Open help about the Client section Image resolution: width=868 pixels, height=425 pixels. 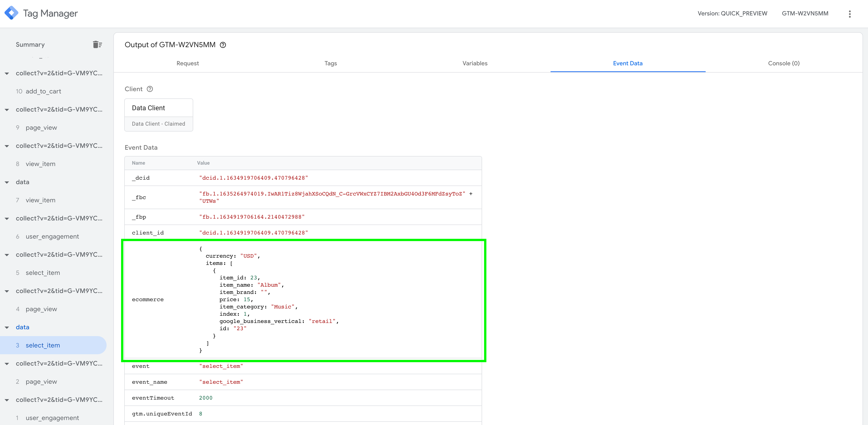point(150,89)
